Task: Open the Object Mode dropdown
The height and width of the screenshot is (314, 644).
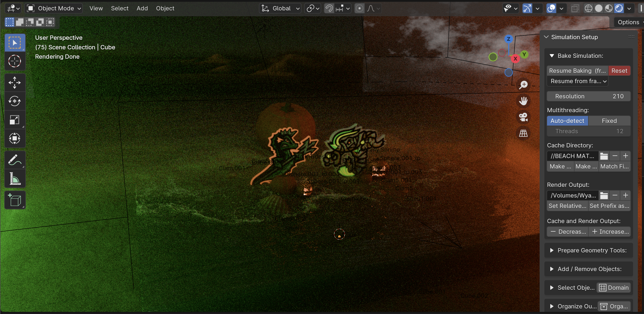Action: coord(54,9)
